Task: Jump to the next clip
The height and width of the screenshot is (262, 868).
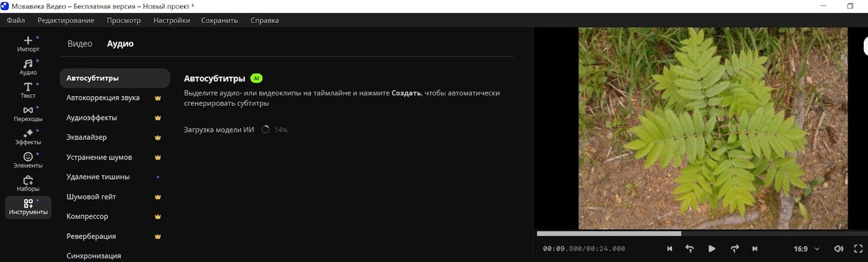Action: [x=754, y=249]
